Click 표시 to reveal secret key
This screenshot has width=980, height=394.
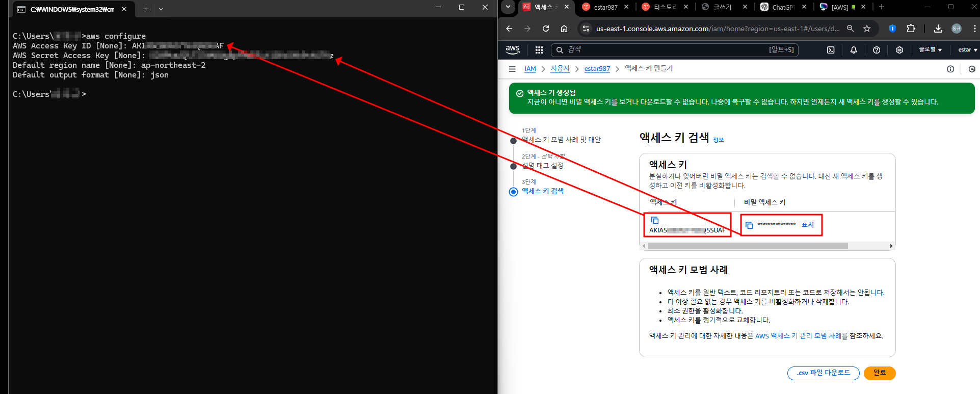click(x=808, y=225)
